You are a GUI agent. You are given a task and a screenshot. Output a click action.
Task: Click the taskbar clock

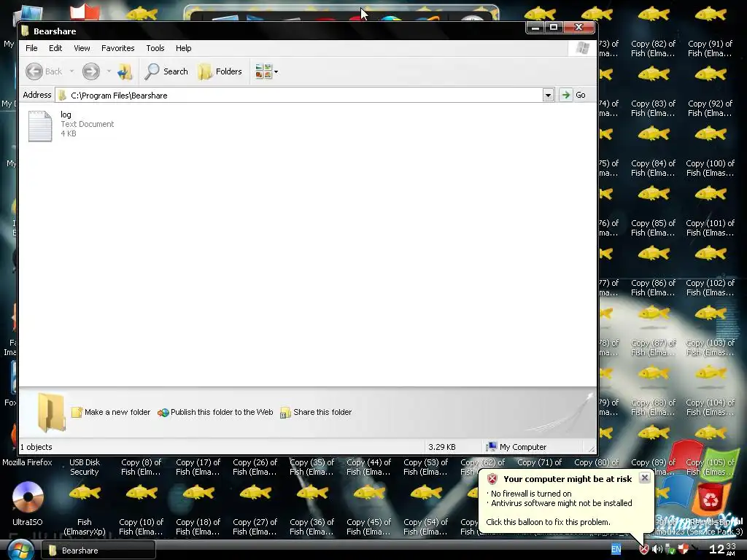point(723,550)
